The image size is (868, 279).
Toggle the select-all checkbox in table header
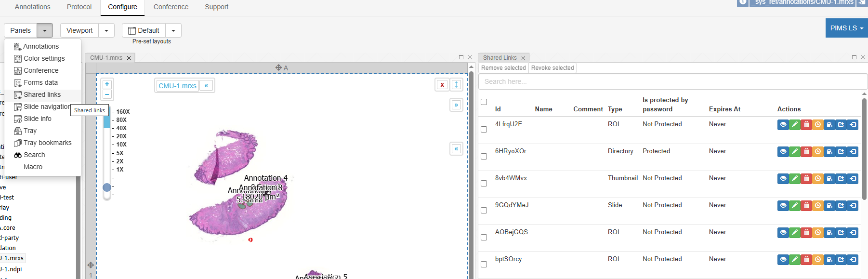484,102
